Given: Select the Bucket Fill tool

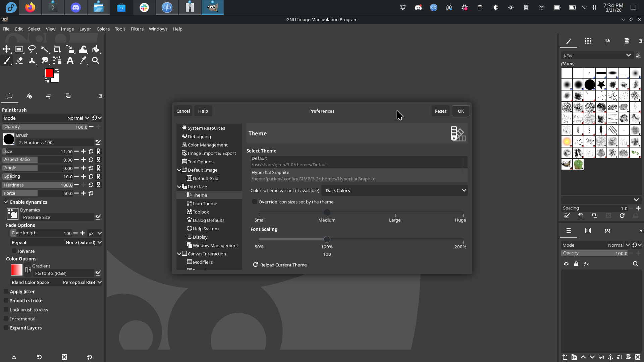Looking at the screenshot, I should 96,50.
